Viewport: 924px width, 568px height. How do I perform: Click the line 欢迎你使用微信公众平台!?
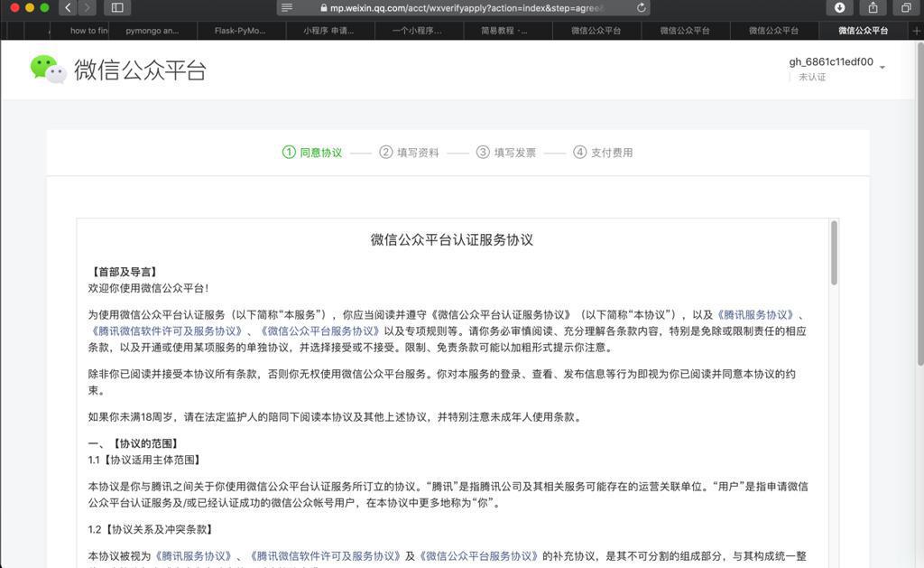149,288
